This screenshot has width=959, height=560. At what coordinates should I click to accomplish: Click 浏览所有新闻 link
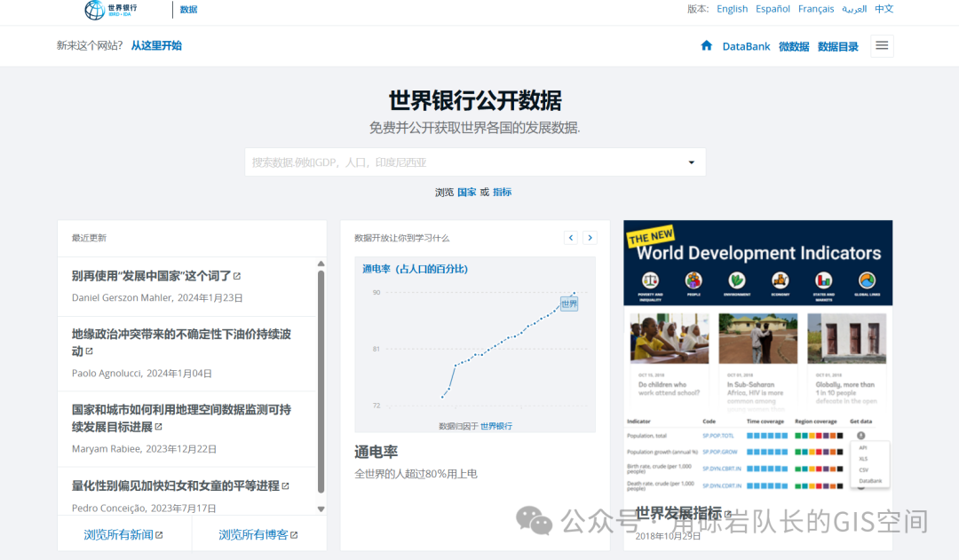pyautogui.click(x=118, y=535)
